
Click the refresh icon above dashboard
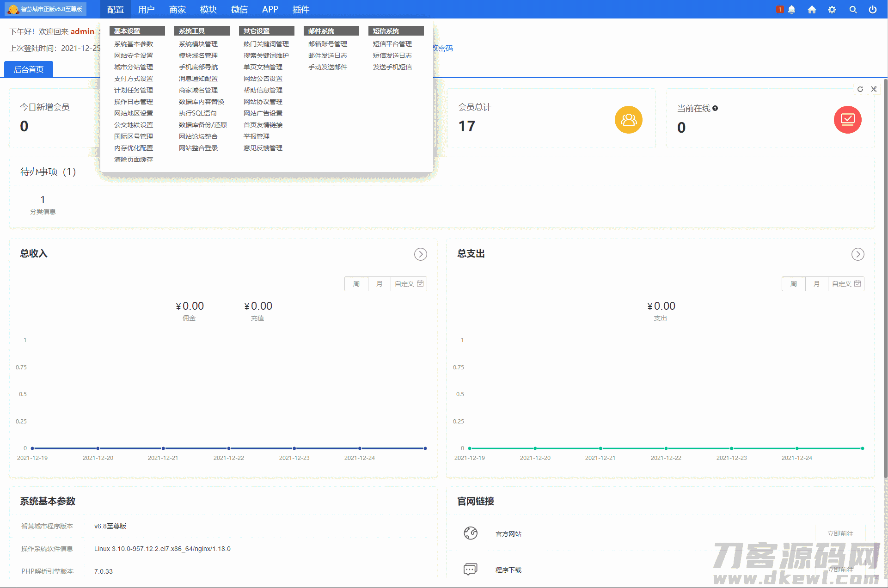[860, 89]
